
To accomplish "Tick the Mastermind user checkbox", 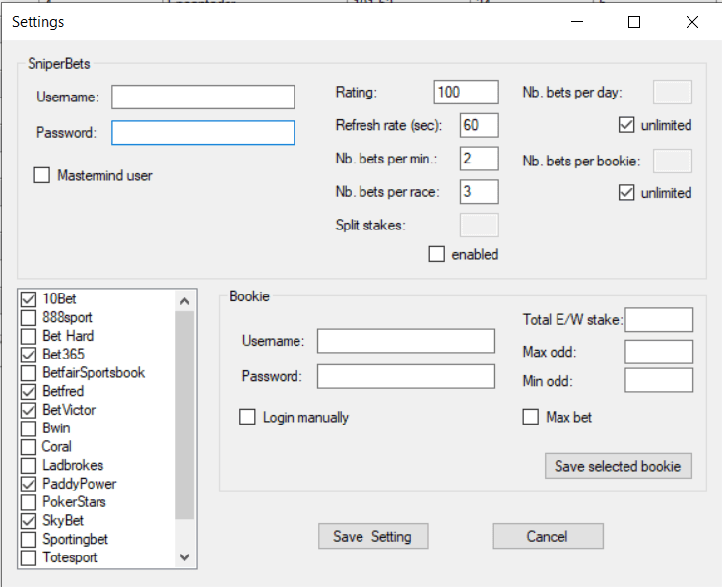I will (42, 175).
